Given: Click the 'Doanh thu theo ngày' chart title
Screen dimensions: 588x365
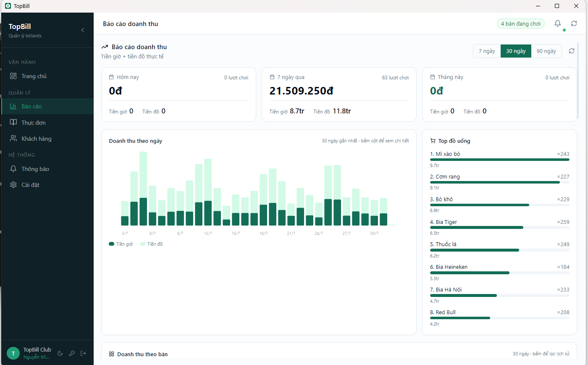Looking at the screenshot, I should pos(136,141).
